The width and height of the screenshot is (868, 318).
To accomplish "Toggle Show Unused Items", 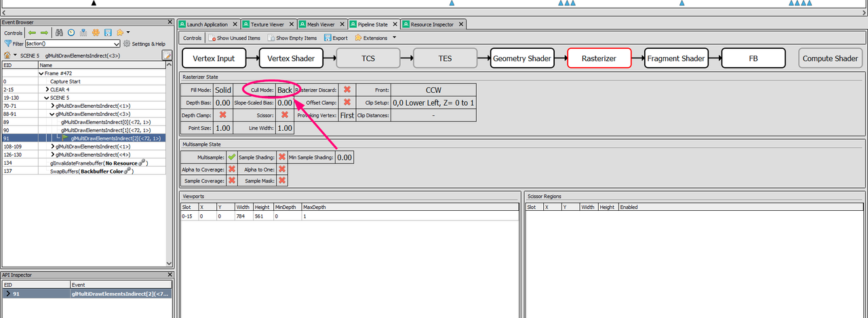I will tap(235, 38).
